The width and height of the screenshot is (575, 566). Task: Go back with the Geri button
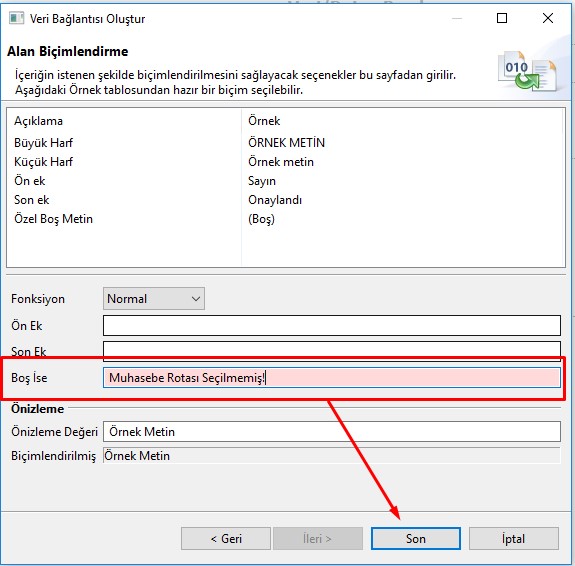pos(226,538)
